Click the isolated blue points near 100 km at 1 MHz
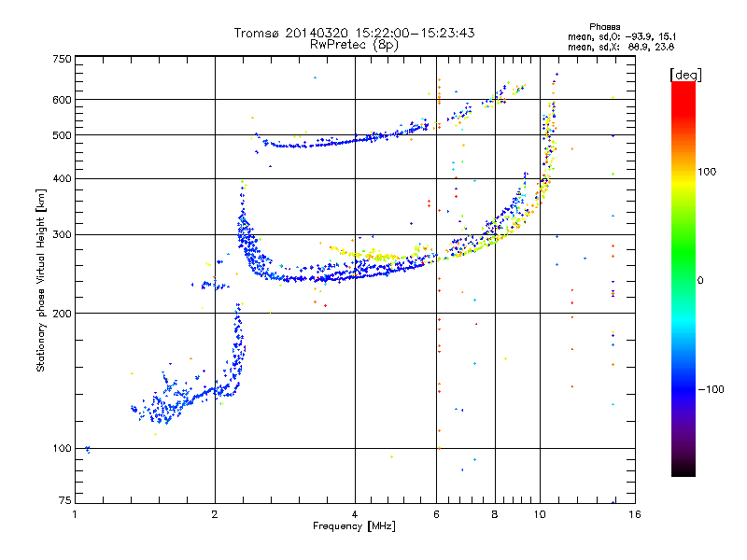The width and height of the screenshot is (747, 560). (87, 449)
